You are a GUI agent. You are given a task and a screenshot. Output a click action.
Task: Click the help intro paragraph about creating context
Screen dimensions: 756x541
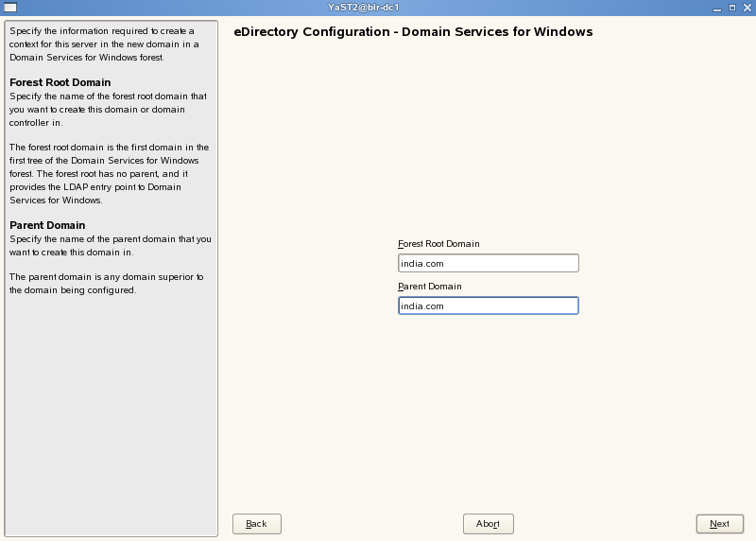tap(102, 44)
